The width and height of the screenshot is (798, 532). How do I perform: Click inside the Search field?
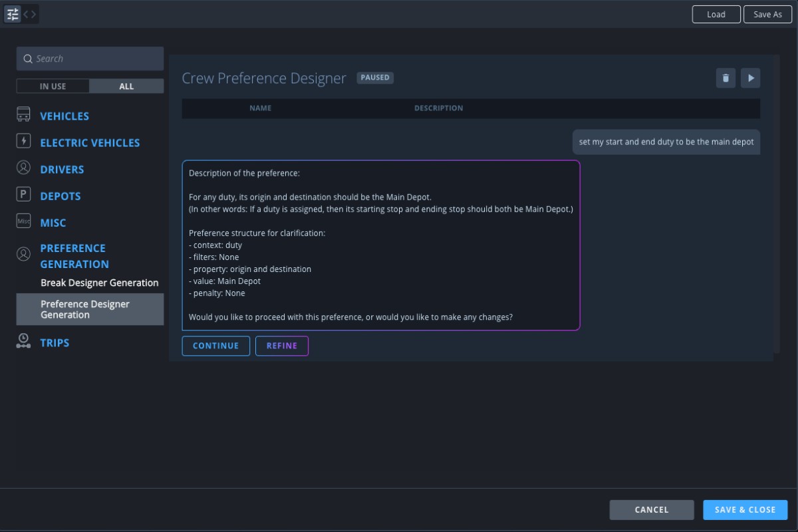pos(90,58)
